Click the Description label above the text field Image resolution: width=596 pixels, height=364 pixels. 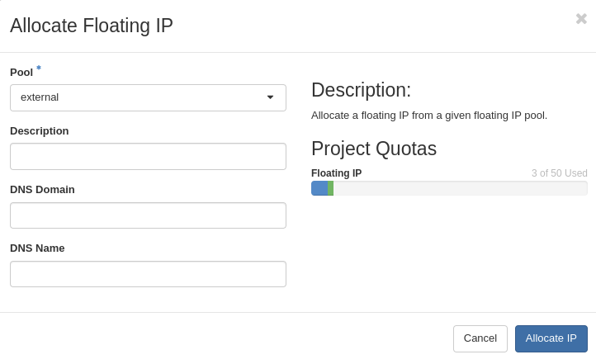coord(40,131)
